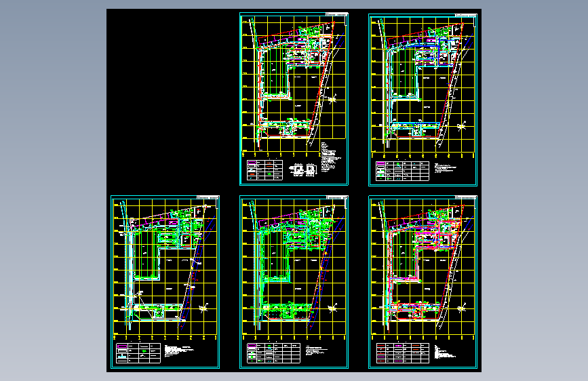Click the north arrow on magenta-pipeline sheet
This screenshot has height=381, width=588.
[x=462, y=308]
